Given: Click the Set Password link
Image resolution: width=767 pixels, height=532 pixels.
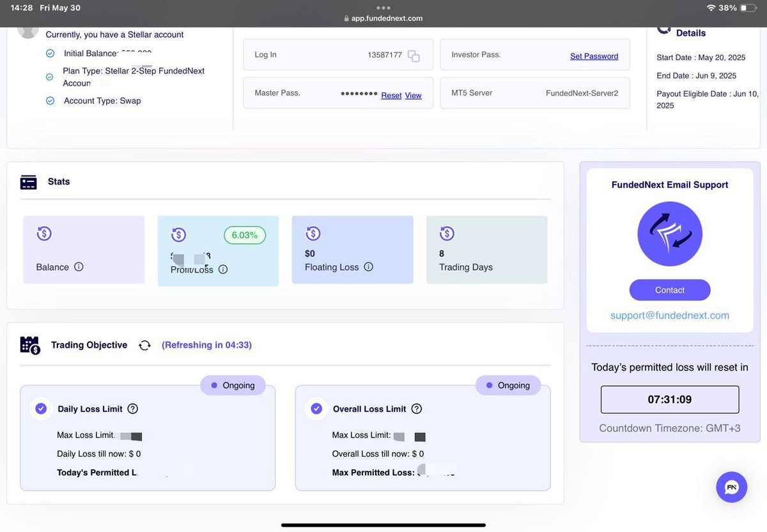Looking at the screenshot, I should (594, 56).
